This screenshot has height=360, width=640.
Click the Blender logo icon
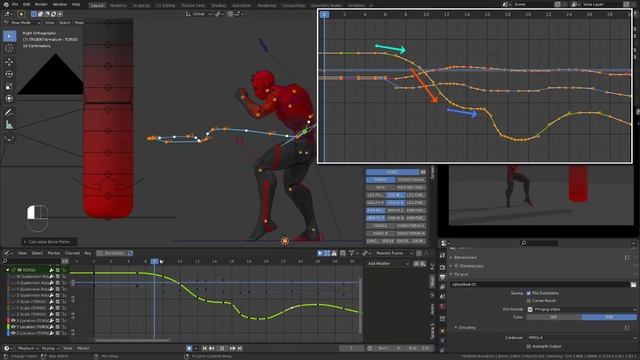6,4
